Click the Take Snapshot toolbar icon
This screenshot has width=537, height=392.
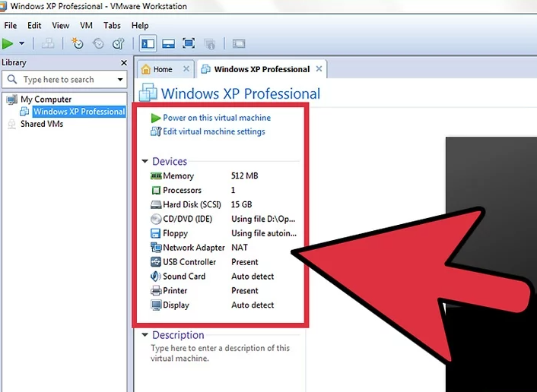78,43
